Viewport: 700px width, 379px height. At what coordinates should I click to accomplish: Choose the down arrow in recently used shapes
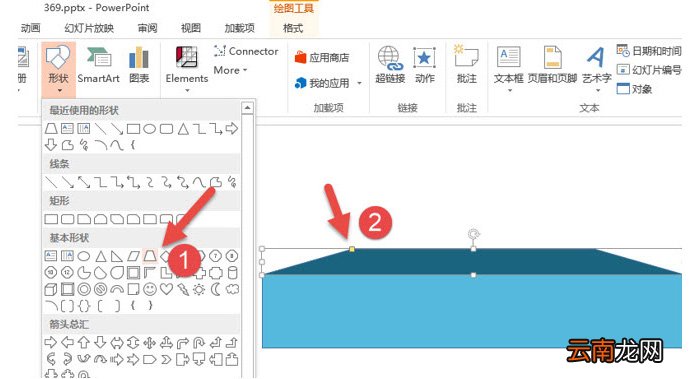click(51, 145)
